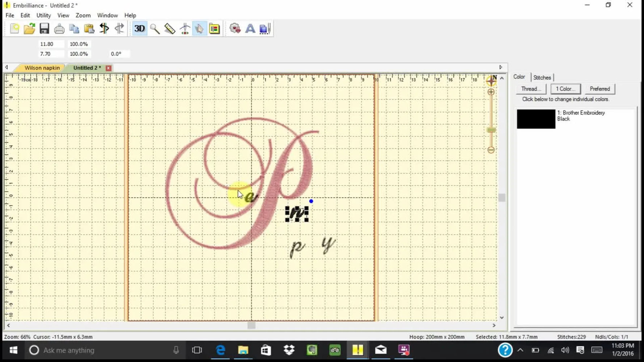The image size is (644, 362).
Task: Click the width field showing 11.80
Action: click(x=51, y=44)
